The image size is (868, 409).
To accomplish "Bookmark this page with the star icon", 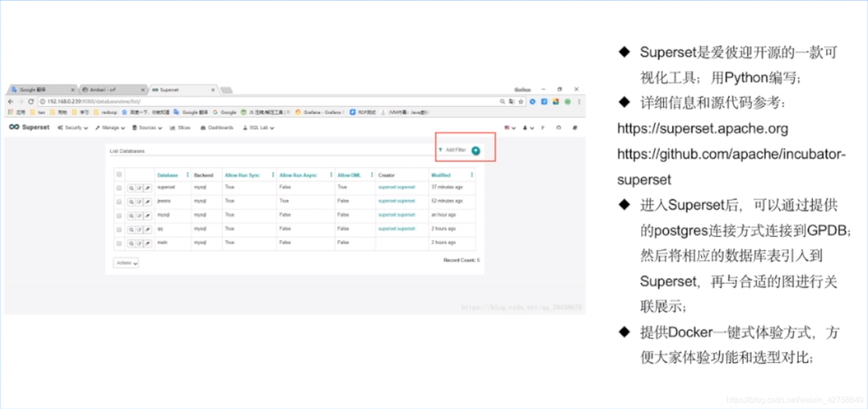I will (x=521, y=102).
